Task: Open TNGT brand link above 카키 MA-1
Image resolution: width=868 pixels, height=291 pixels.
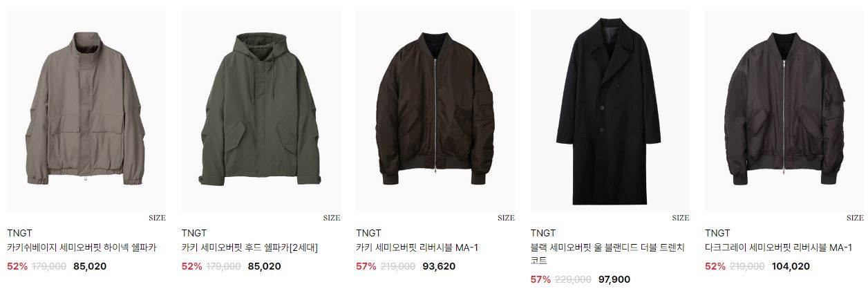Action: click(x=368, y=233)
